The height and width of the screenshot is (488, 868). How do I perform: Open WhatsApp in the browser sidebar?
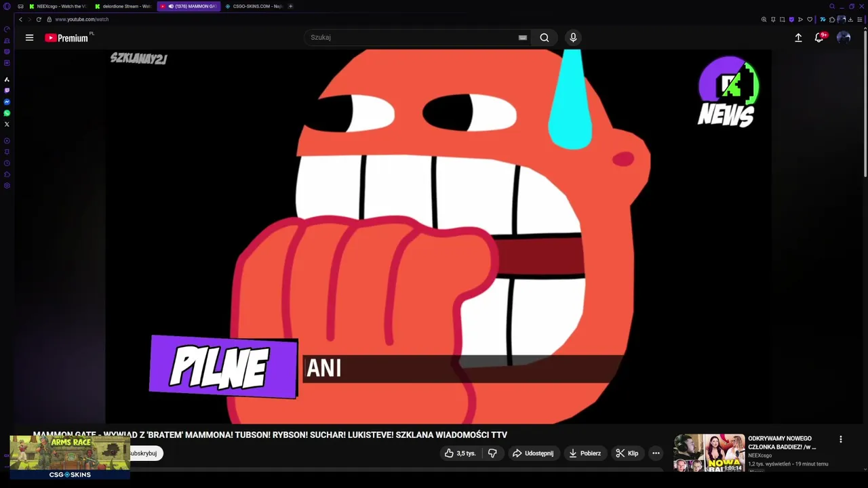(7, 113)
